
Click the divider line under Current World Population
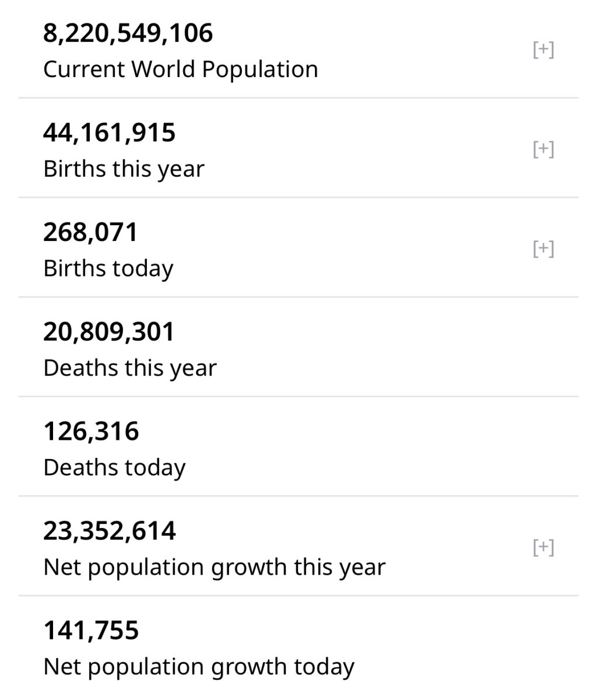(x=298, y=97)
